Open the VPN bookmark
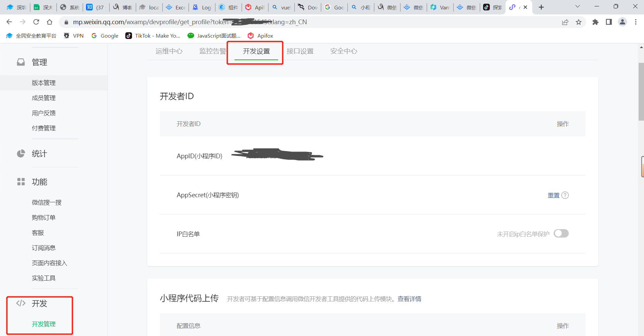 pos(74,36)
